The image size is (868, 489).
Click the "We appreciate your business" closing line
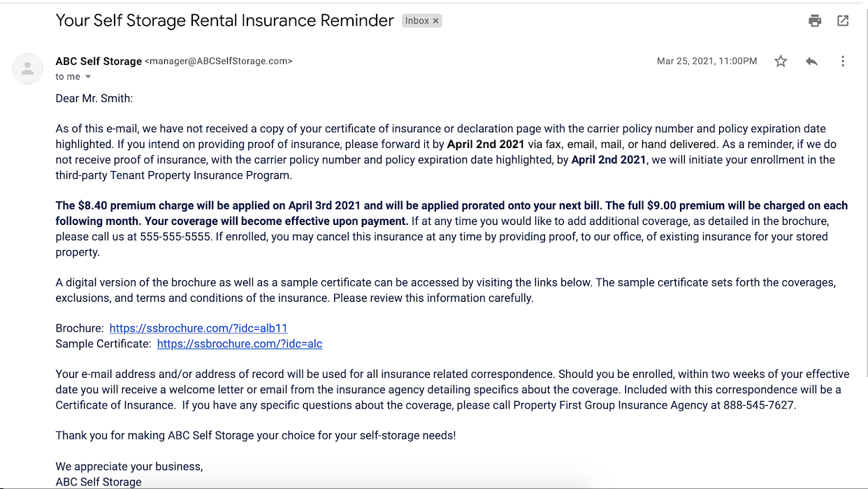(129, 467)
